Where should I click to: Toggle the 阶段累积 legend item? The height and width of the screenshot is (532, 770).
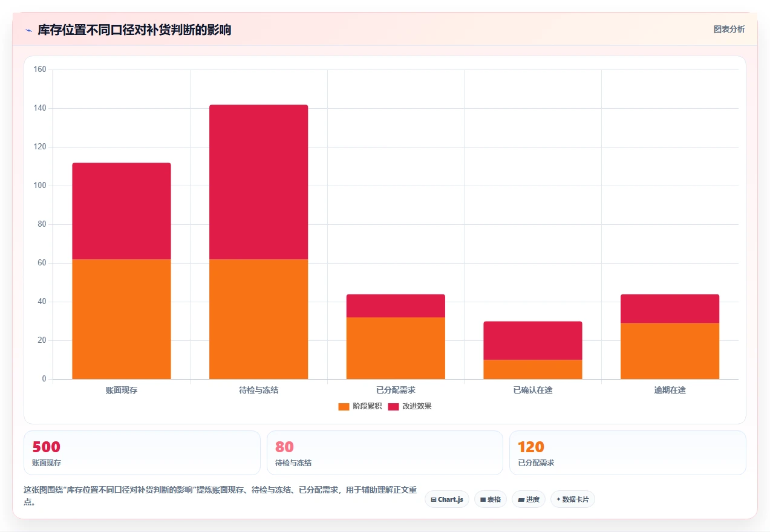pyautogui.click(x=360, y=406)
